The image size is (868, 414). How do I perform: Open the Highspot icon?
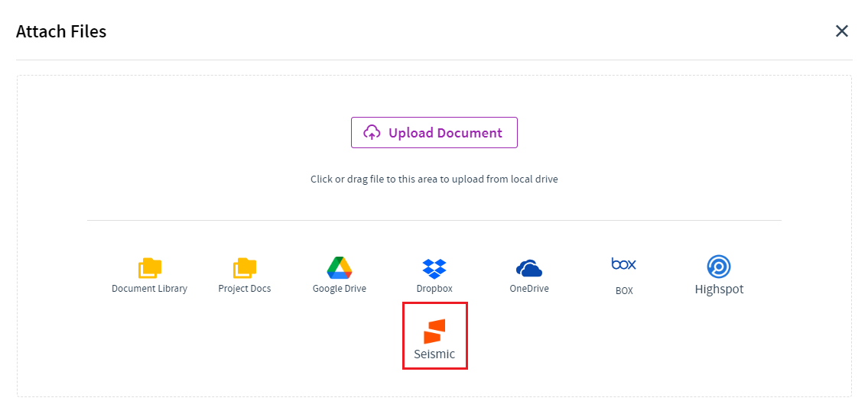(x=719, y=267)
